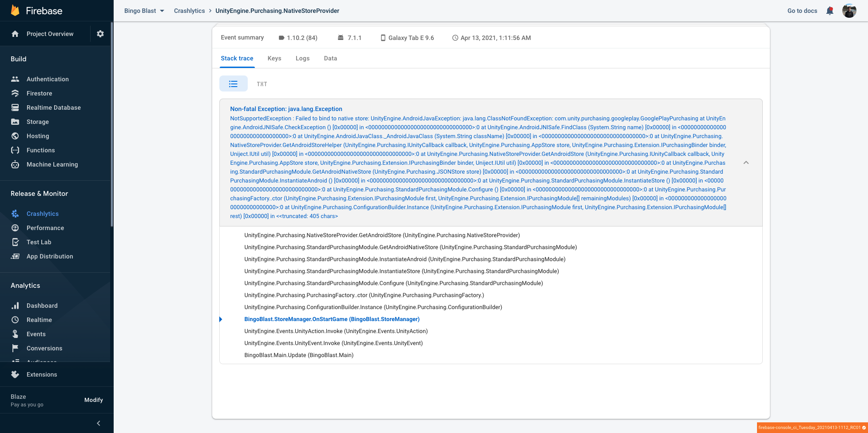Expand BingoBlast.StoreManager.OnStartGame frame arrow
868x433 pixels.
click(221, 319)
